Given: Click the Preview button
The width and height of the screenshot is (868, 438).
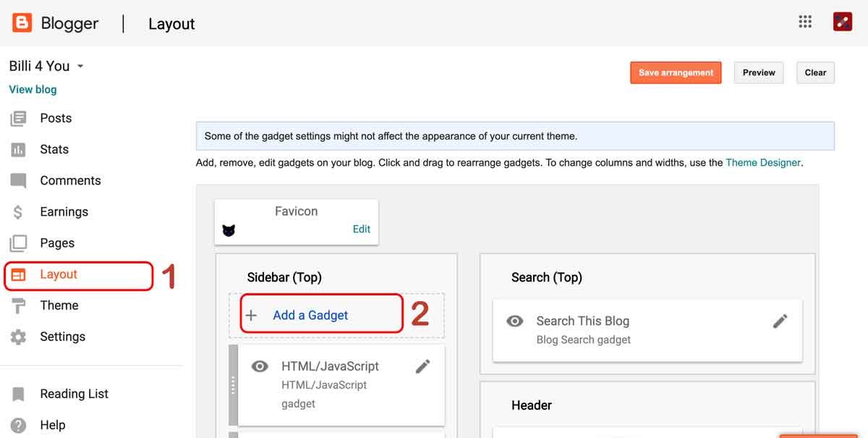Looking at the screenshot, I should click(x=759, y=72).
